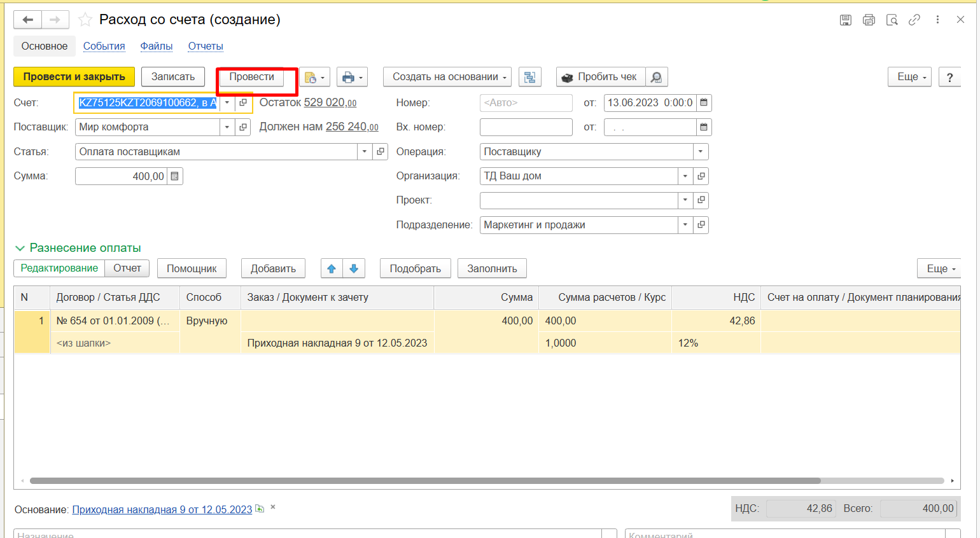Screen dimensions: 980x538
Task: Toggle Редактирование mode in payment allocation
Action: [59, 268]
